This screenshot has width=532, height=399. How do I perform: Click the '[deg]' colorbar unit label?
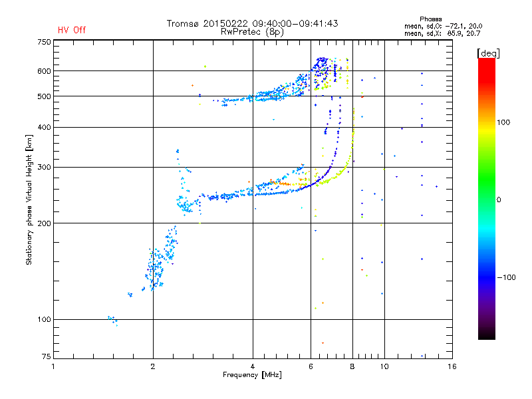pyautogui.click(x=488, y=53)
